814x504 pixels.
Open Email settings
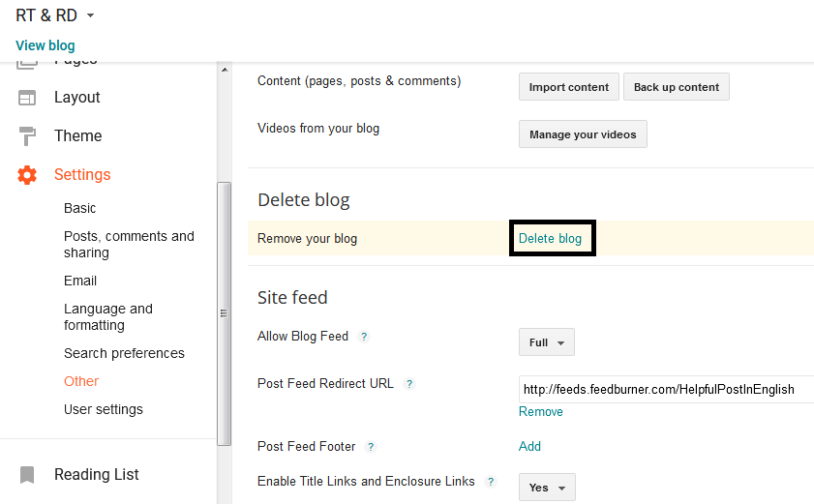pyautogui.click(x=80, y=281)
